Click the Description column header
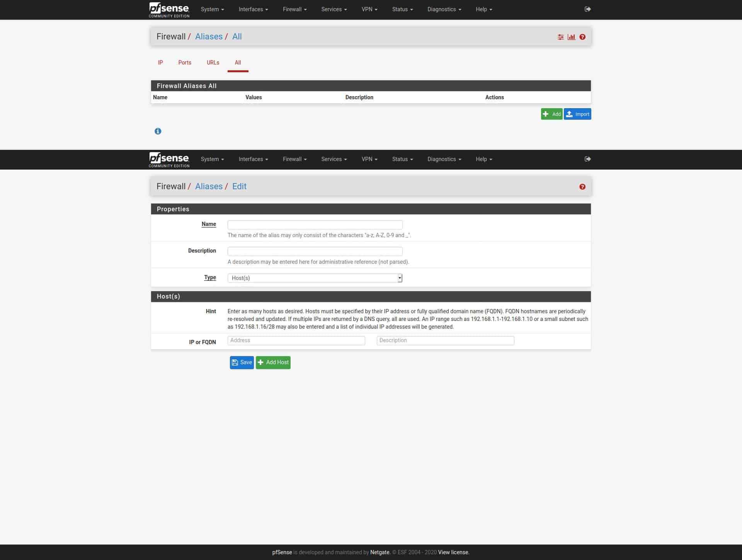Screen dimensions: 742x560 pos(359,97)
